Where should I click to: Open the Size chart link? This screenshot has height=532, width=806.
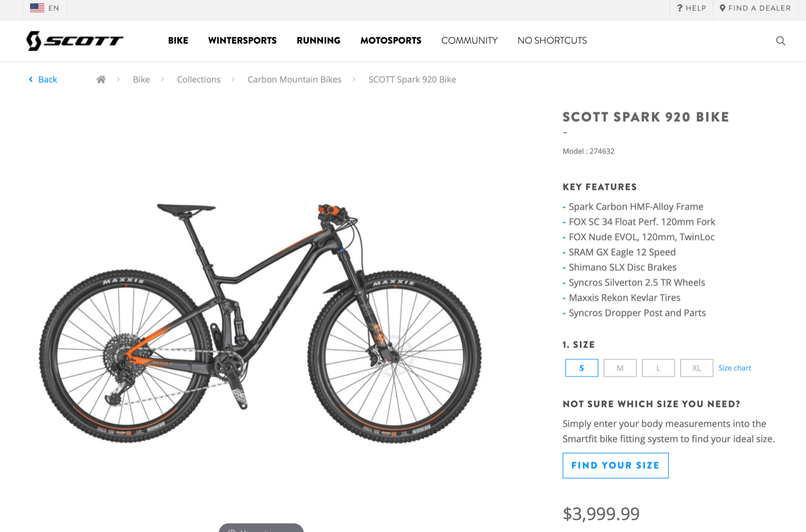[x=734, y=368]
